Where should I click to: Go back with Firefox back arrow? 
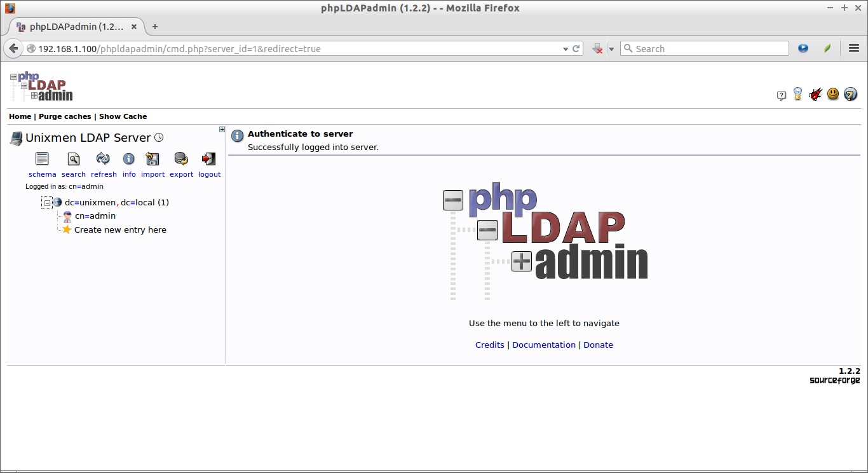click(13, 48)
